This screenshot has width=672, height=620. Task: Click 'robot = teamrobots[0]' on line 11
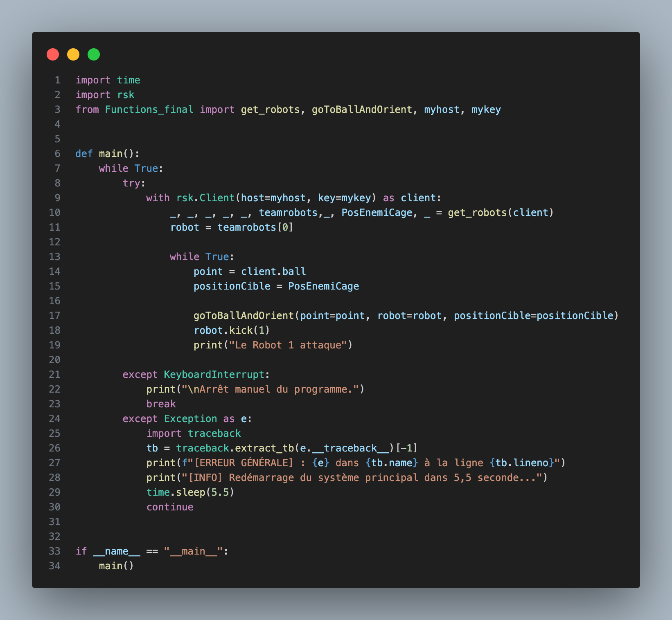coord(232,227)
